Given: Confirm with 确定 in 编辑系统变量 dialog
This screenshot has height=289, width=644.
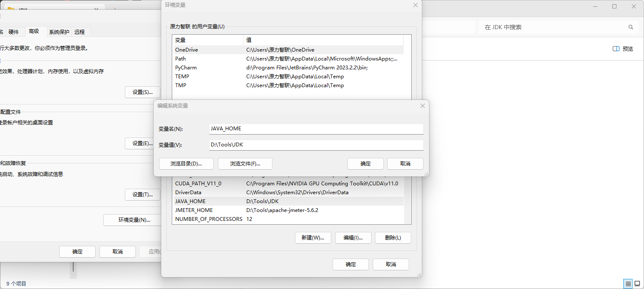Looking at the screenshot, I should [x=366, y=164].
